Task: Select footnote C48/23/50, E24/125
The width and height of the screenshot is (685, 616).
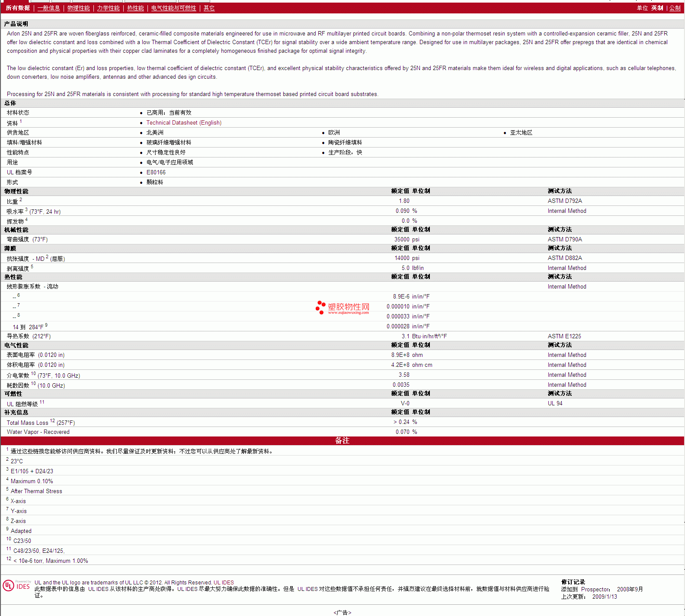Action: [39, 551]
